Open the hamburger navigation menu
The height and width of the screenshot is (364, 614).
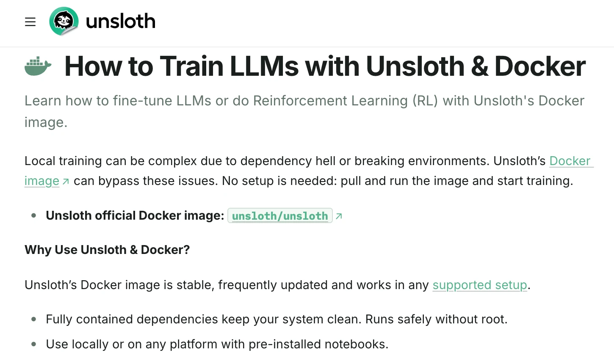tap(30, 22)
